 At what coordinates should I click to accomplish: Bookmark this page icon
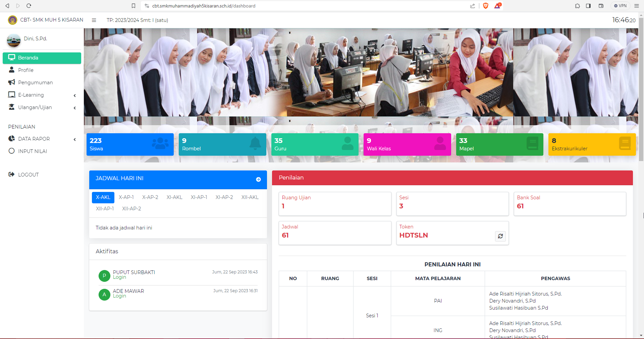click(133, 6)
